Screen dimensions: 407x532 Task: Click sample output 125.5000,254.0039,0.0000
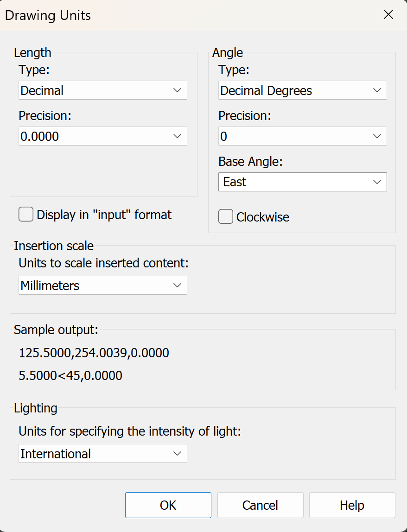click(x=94, y=353)
